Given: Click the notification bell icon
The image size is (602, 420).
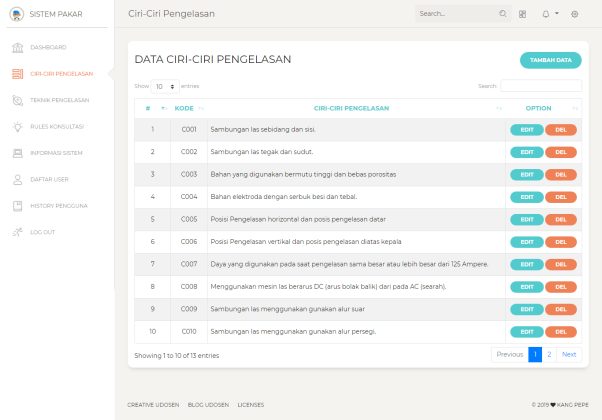Looking at the screenshot, I should pyautogui.click(x=546, y=14).
